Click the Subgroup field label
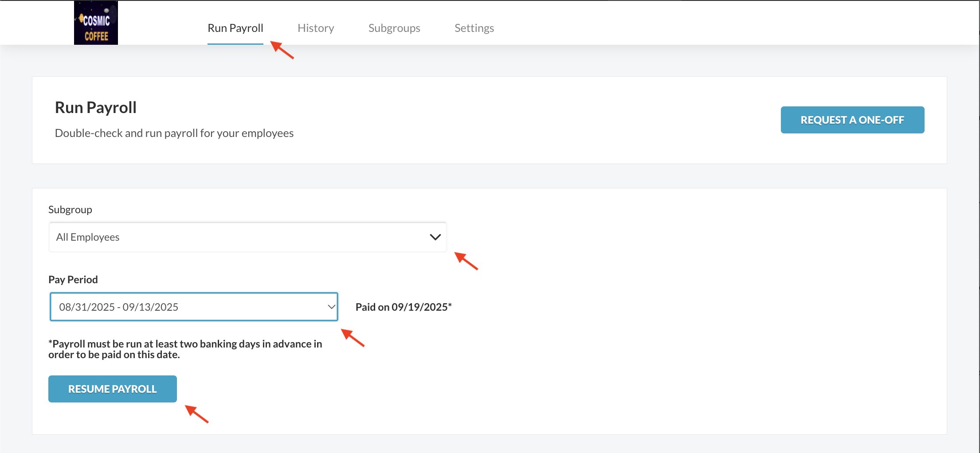The width and height of the screenshot is (980, 453). (70, 210)
